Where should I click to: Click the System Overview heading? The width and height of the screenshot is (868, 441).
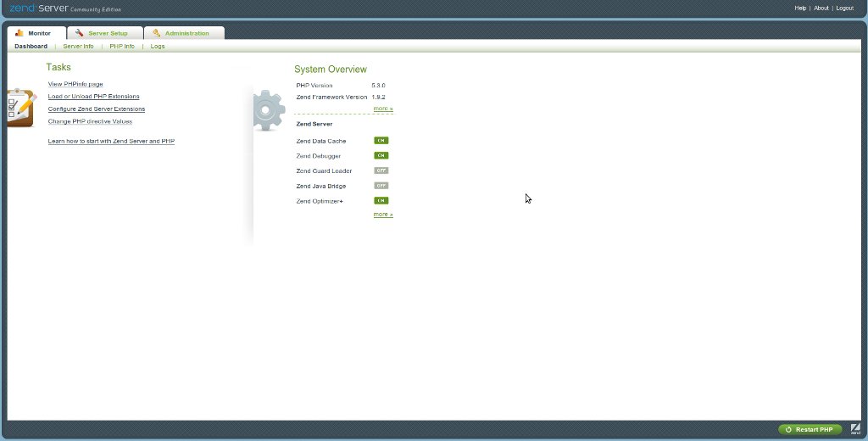point(331,70)
